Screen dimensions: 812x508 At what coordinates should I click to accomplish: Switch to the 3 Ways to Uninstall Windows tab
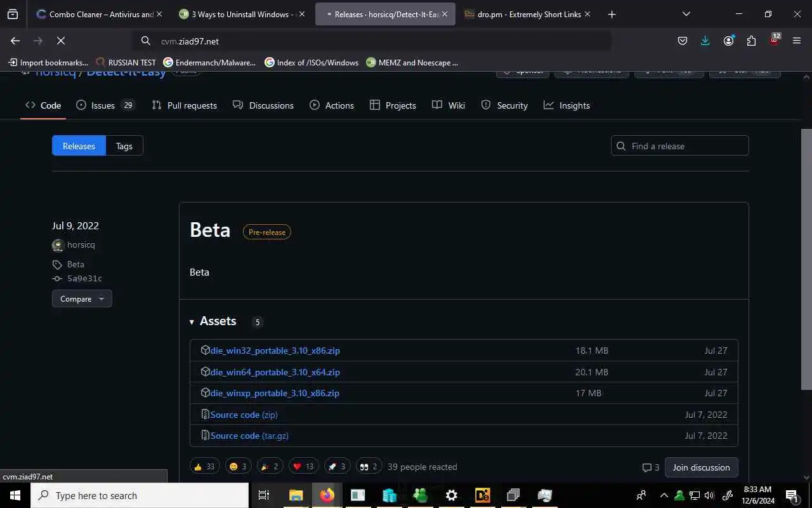click(241, 14)
